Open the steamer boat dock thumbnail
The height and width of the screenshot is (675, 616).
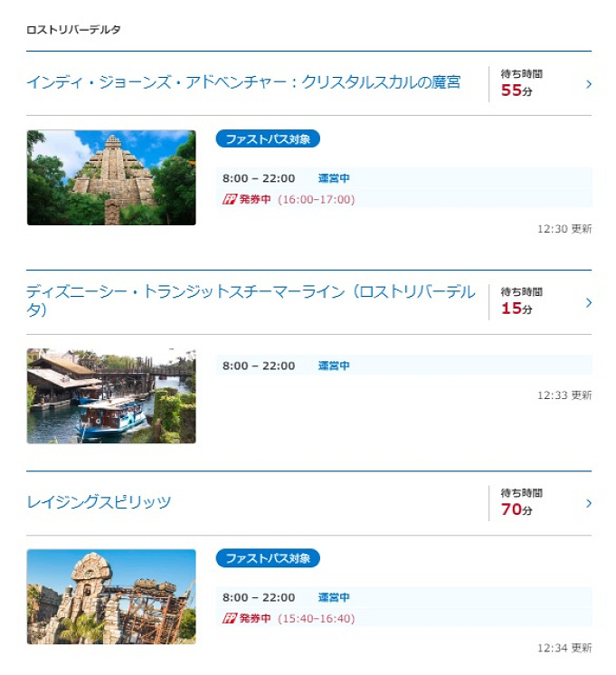(x=111, y=396)
